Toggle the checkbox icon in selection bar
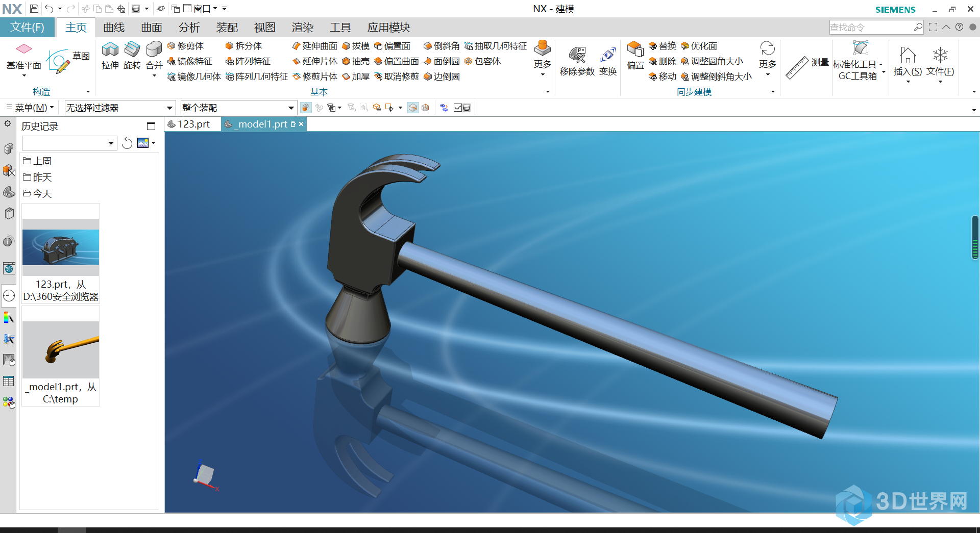The width and height of the screenshot is (980, 533). coord(457,108)
